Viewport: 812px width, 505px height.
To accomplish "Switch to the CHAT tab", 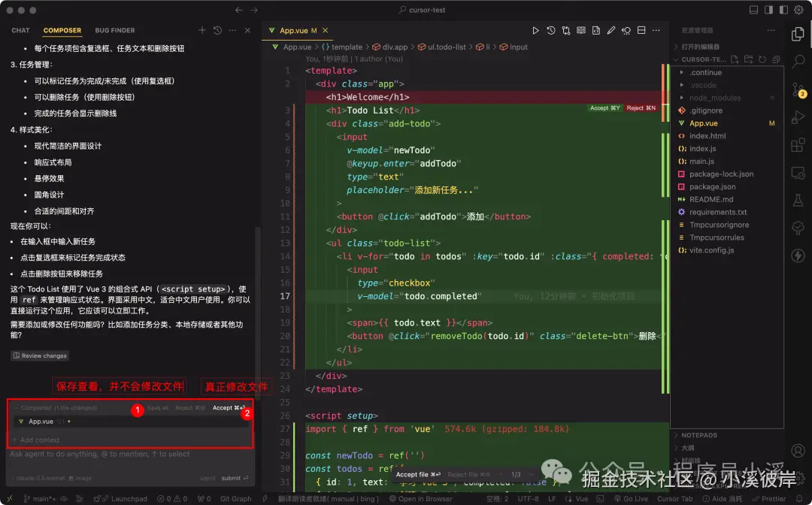I will (x=20, y=30).
